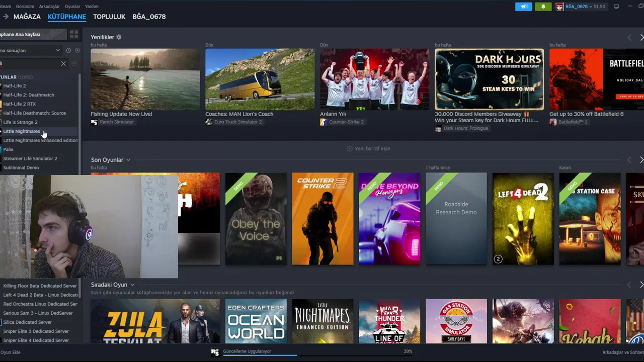Clear the library search field
The height and width of the screenshot is (362, 644).
click(x=63, y=63)
